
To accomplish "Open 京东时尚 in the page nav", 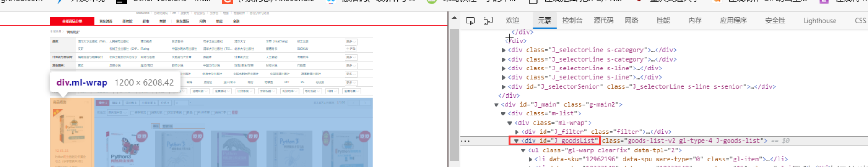I will [x=106, y=21].
